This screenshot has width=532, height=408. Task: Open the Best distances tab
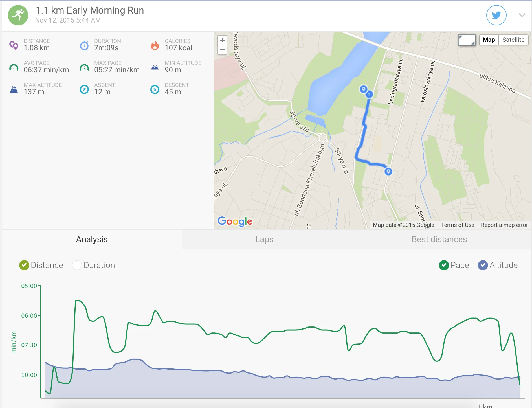(x=439, y=239)
